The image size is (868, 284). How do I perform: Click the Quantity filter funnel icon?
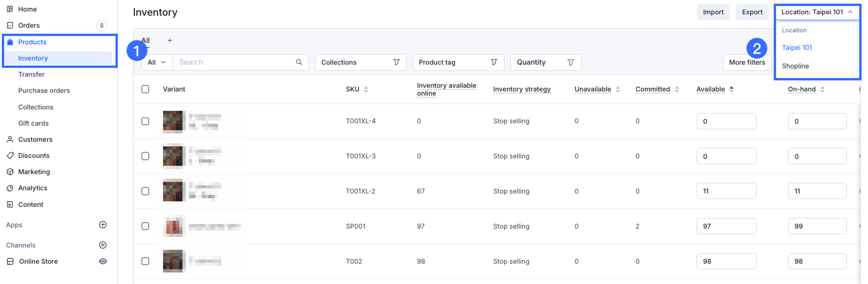point(571,62)
